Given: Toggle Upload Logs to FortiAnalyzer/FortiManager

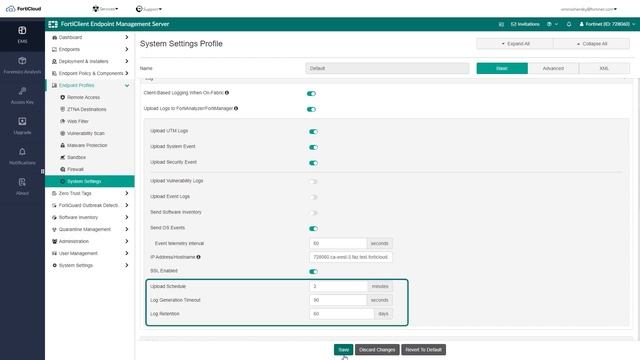Looking at the screenshot, I should point(311,109).
